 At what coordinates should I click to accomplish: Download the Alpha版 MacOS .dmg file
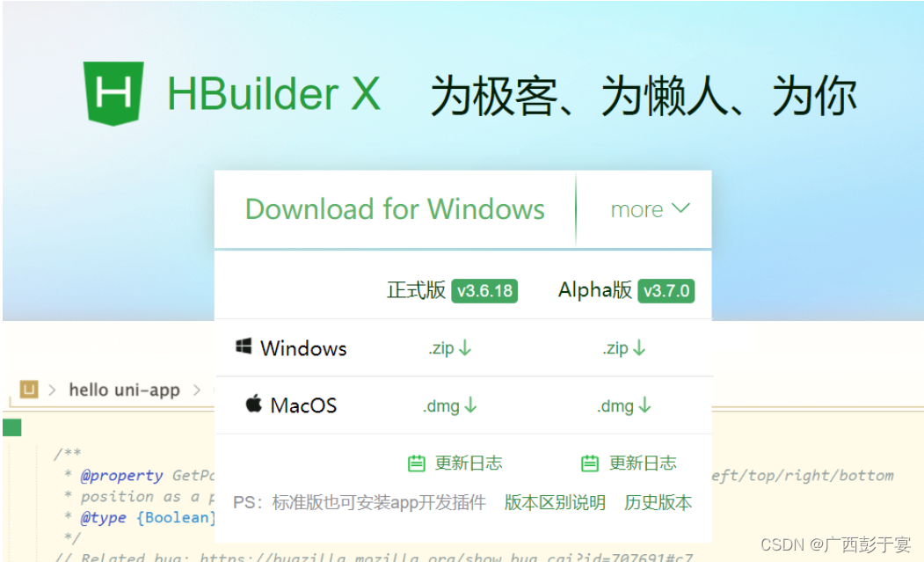[x=623, y=405]
